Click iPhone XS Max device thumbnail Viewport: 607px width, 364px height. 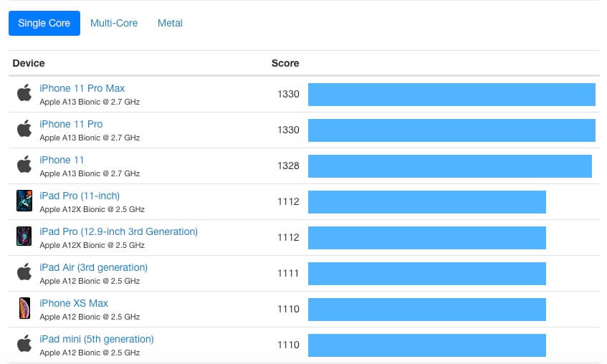click(x=24, y=308)
